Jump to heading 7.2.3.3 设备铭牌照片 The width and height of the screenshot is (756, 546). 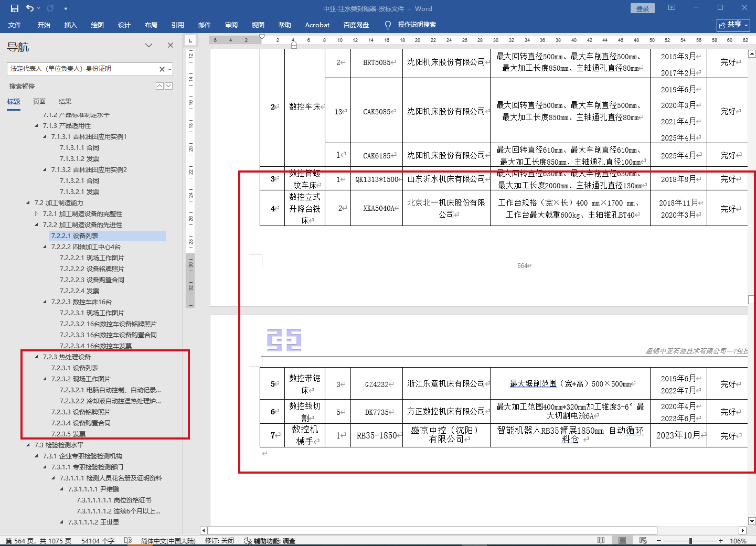81,412
